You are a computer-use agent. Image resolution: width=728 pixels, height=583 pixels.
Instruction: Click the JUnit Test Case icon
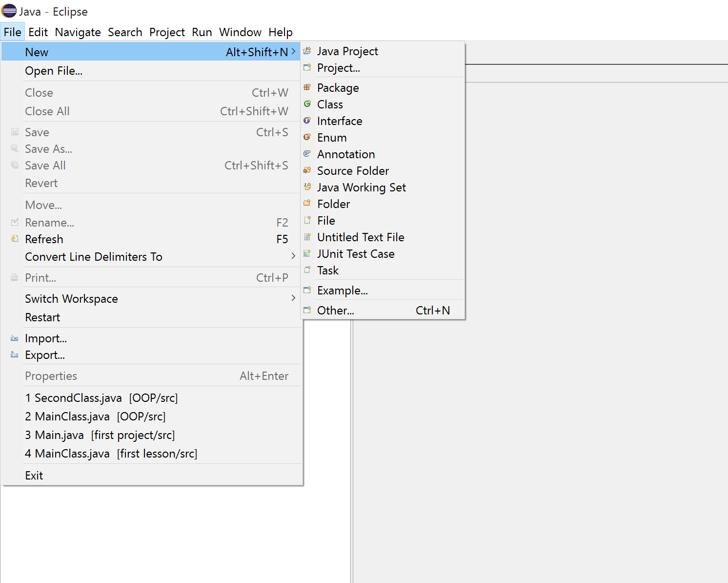[x=307, y=253]
